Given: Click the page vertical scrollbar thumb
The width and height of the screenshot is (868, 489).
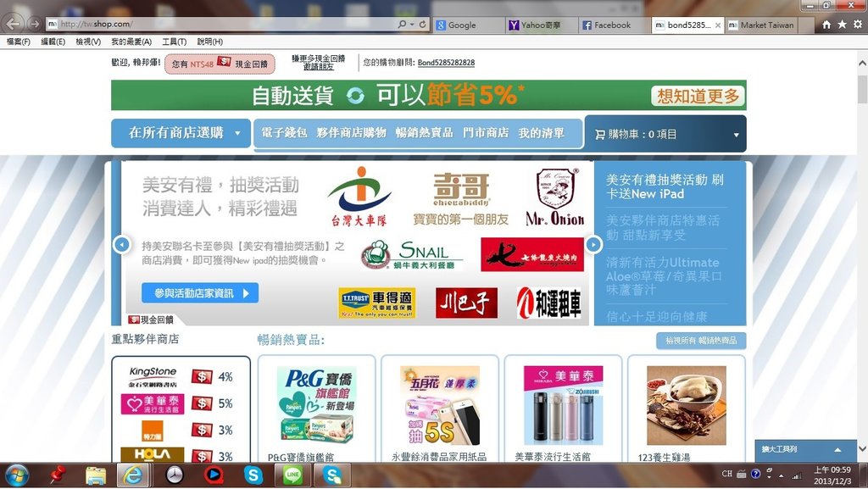Looking at the screenshot, I should [x=862, y=90].
